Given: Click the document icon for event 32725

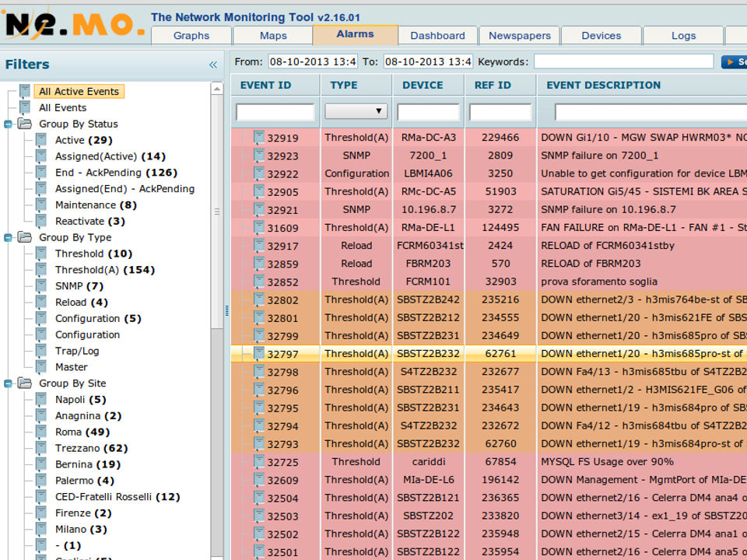Looking at the screenshot, I should pos(258,462).
